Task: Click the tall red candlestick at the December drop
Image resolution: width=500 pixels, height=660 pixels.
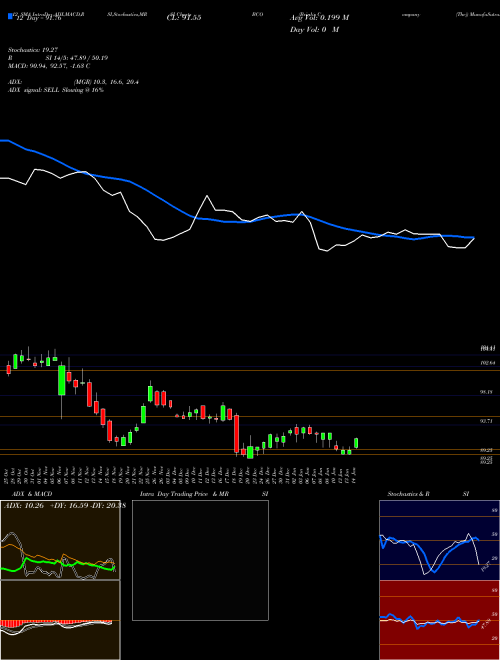Action: [237, 434]
